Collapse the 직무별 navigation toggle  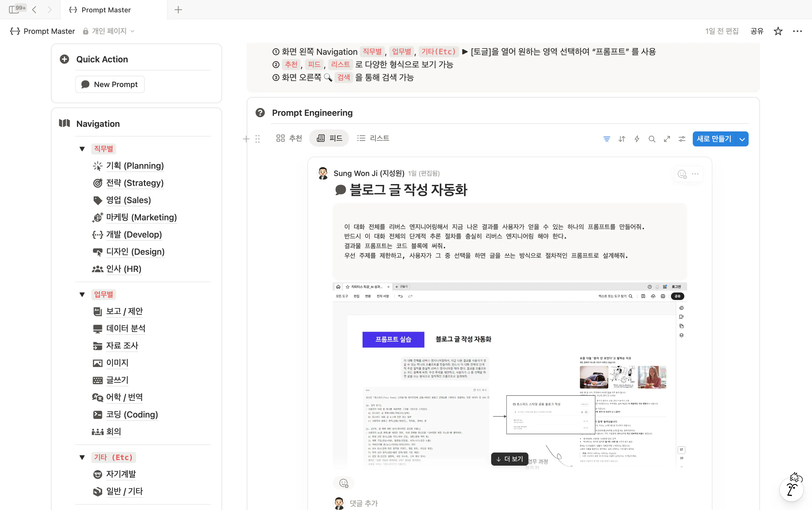coord(82,149)
